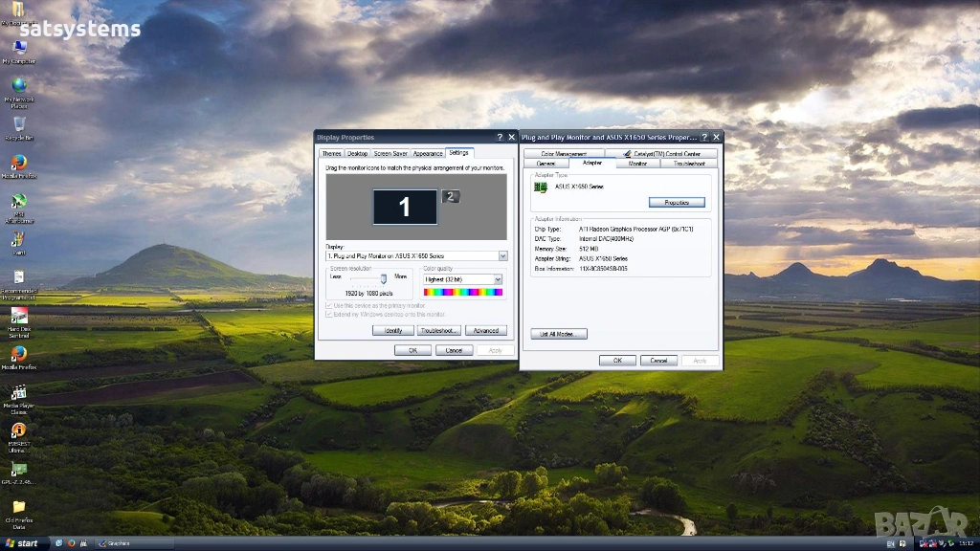The width and height of the screenshot is (980, 551).
Task: Toggle 'Use this device as the primary monitor'
Action: coord(330,305)
